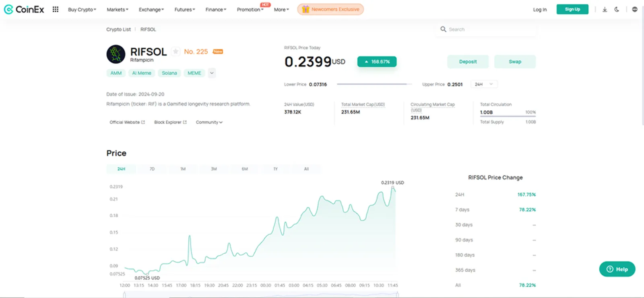644x298 pixels.
Task: Select the 3M chart tab
Action: tap(214, 169)
